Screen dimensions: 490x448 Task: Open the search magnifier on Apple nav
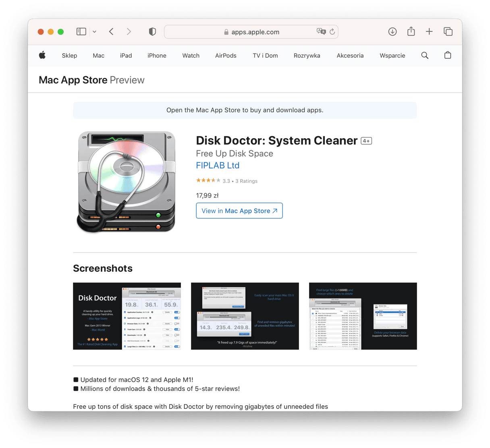pos(425,56)
